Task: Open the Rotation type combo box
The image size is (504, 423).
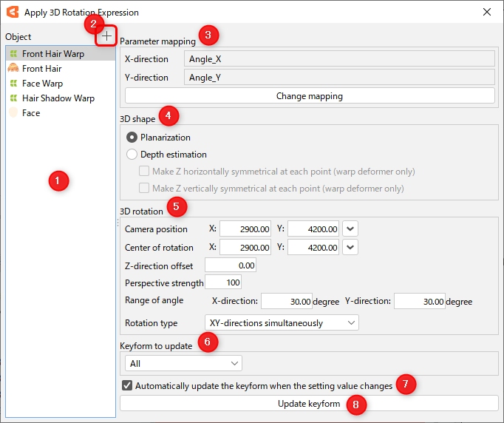Action: pyautogui.click(x=282, y=323)
